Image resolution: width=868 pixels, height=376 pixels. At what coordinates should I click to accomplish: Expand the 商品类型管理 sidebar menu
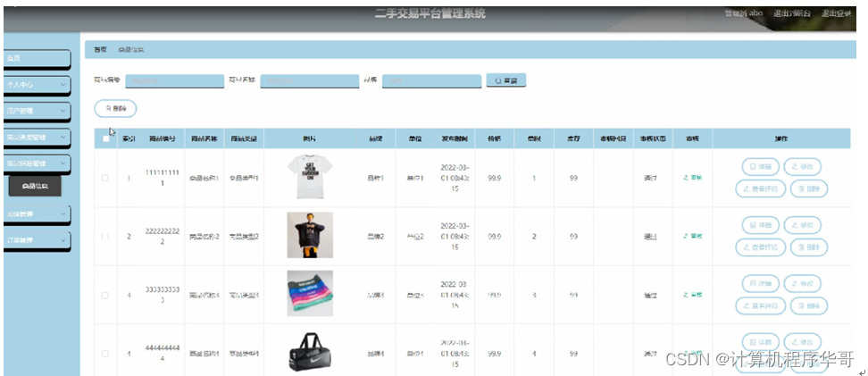click(x=38, y=138)
